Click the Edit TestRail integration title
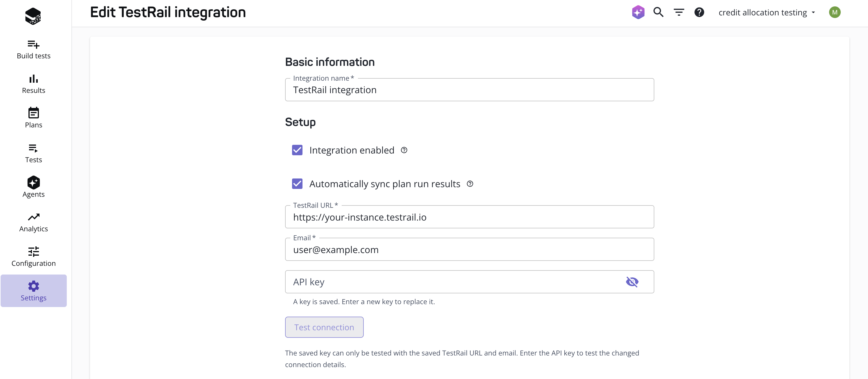 tap(168, 12)
